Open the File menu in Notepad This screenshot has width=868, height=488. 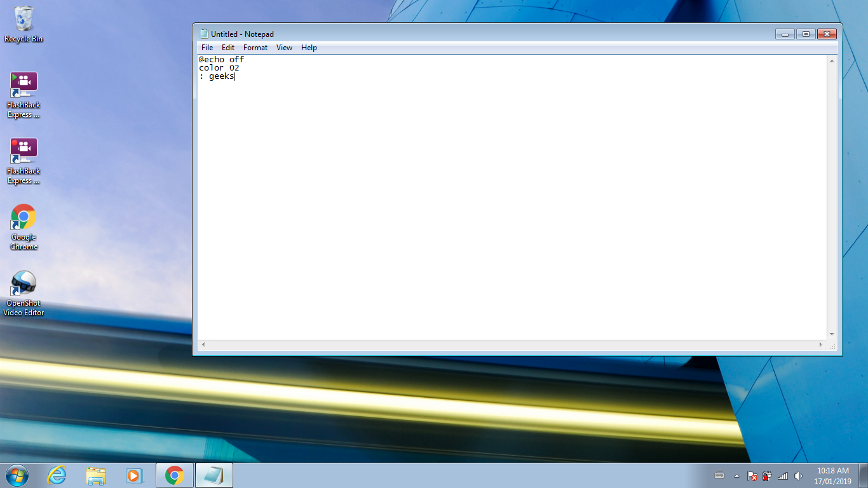[207, 47]
